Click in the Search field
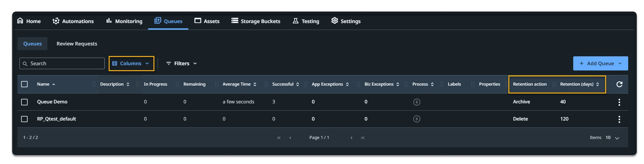The image size is (644, 164). point(62,64)
